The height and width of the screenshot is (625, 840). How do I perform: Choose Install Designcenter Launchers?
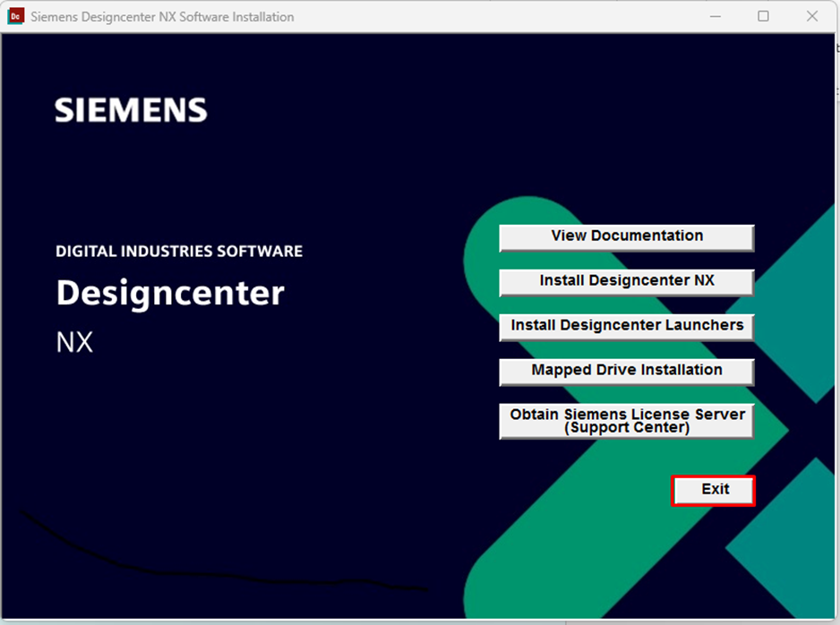tap(626, 326)
